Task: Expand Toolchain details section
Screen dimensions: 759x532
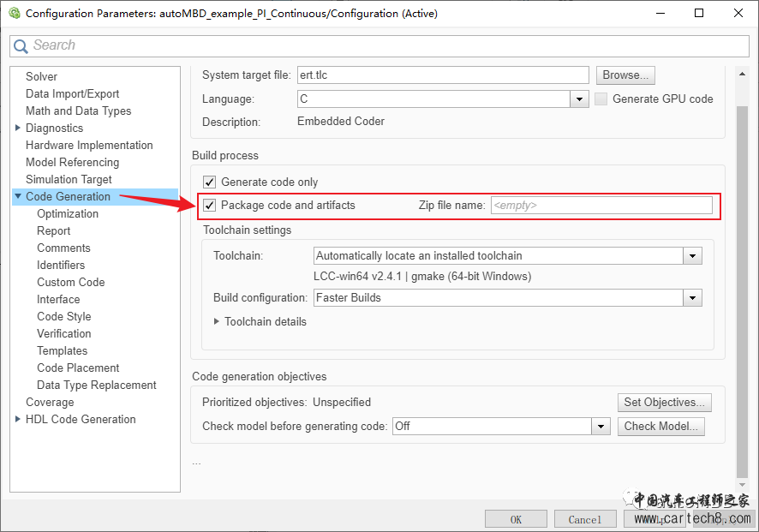Action: point(217,321)
